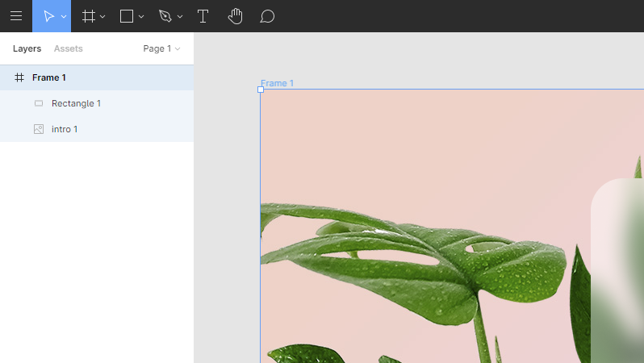644x363 pixels.
Task: Select the Comment tool
Action: tap(267, 16)
